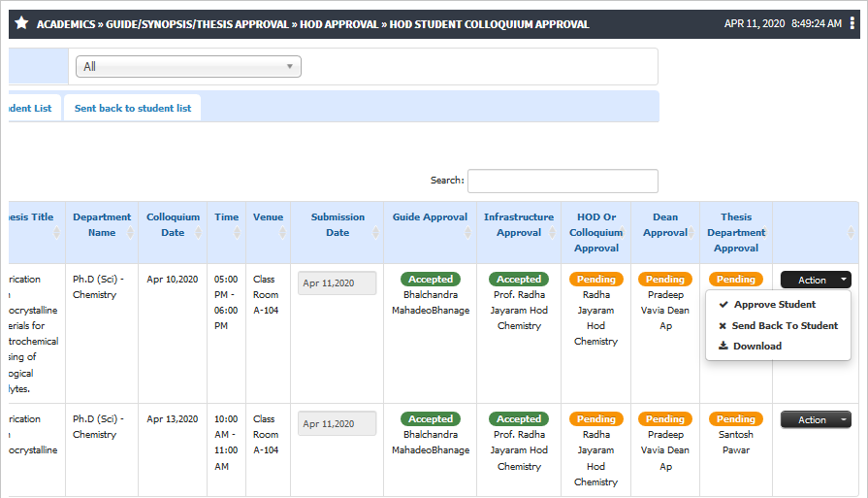Image resolution: width=868 pixels, height=498 pixels.
Task: Click the download icon in Action menu
Action: [x=723, y=346]
